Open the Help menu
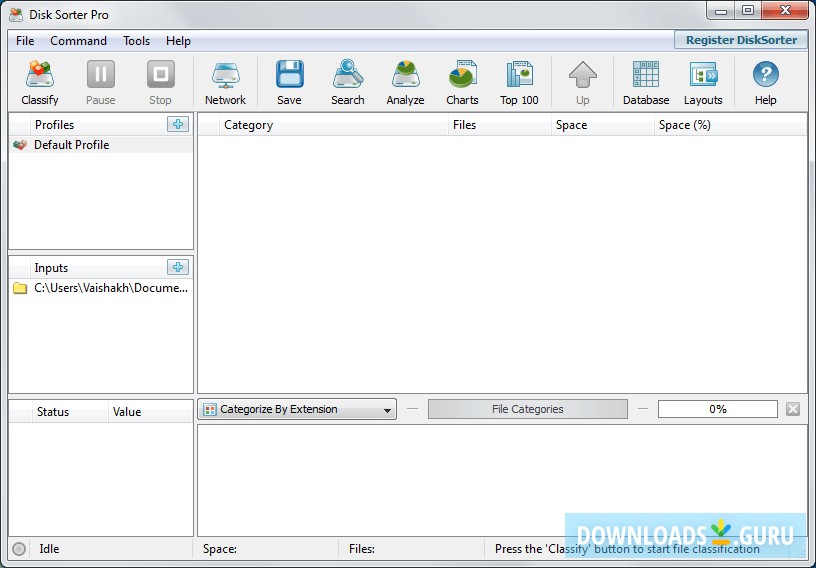The width and height of the screenshot is (816, 568). (x=178, y=41)
